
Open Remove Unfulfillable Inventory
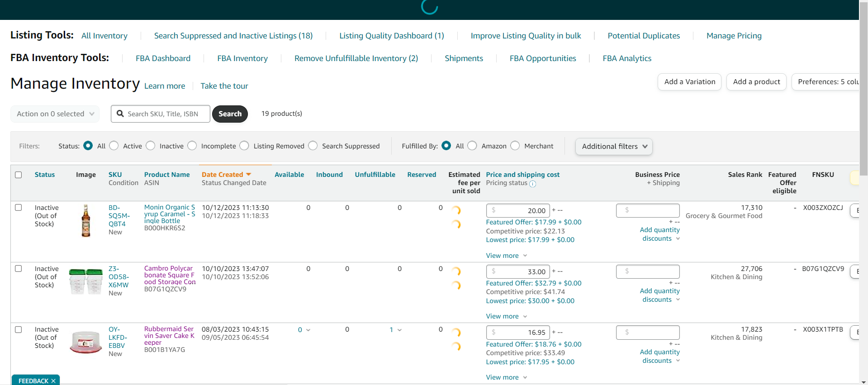pos(356,58)
